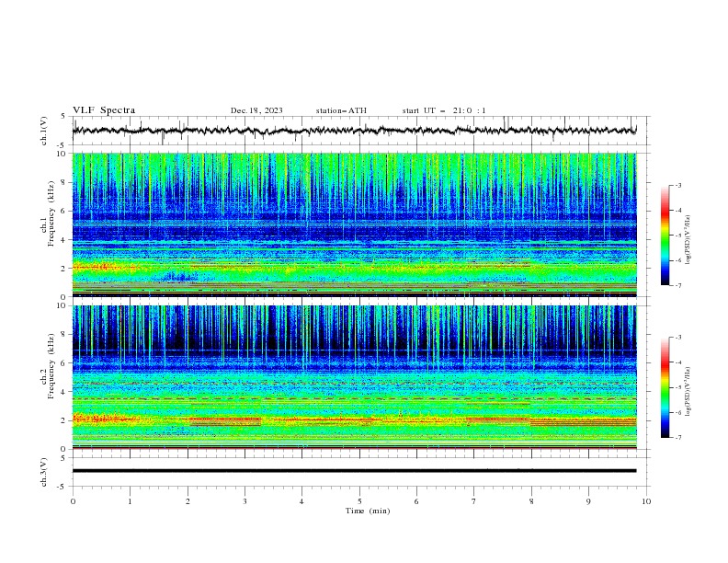The width and height of the screenshot is (728, 563).
Task: Click the lower "log(PSD)(V²/Hz)" colorbar label
Action: [x=688, y=392]
